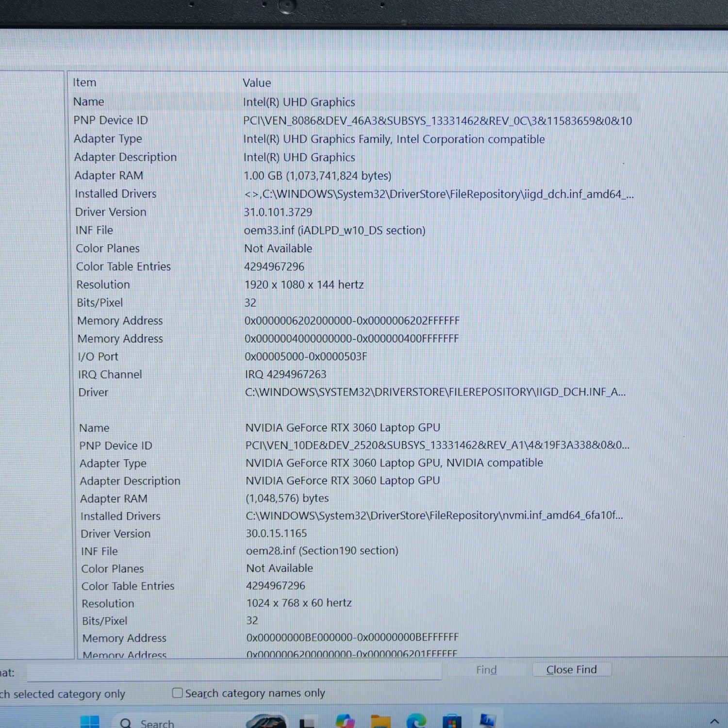
Task: Enable 'Search category names only' checkbox
Action: pos(178,693)
